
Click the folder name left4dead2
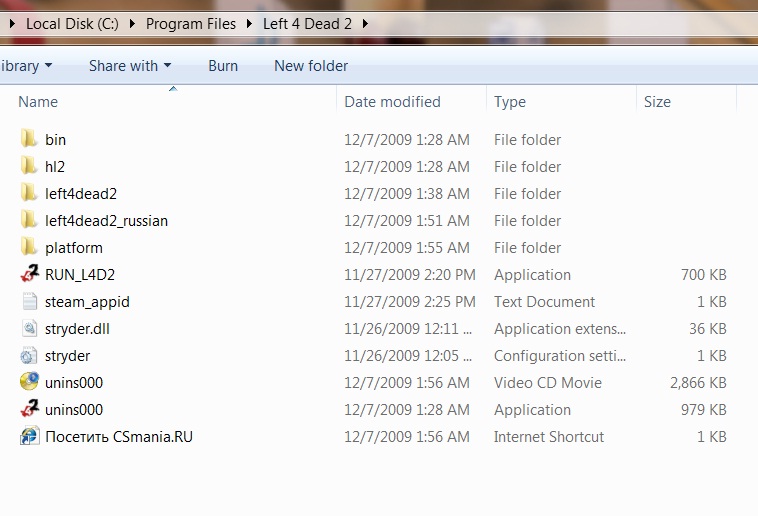pyautogui.click(x=81, y=194)
